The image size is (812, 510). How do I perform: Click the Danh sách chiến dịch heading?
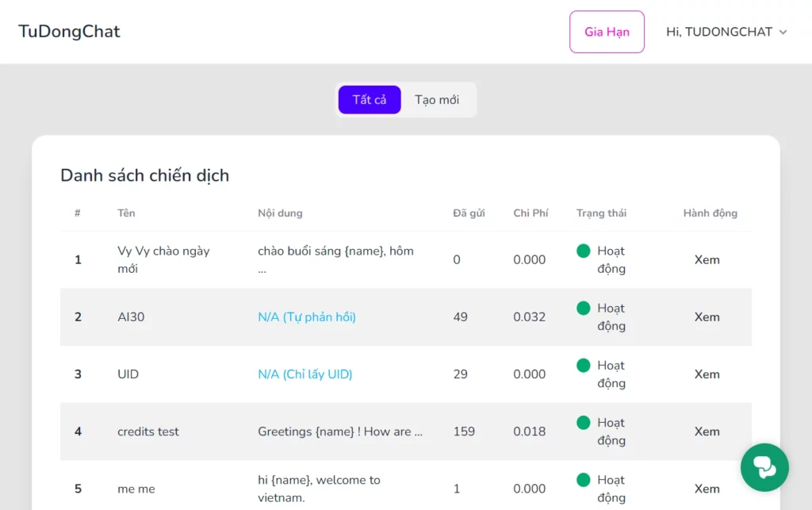(x=144, y=175)
